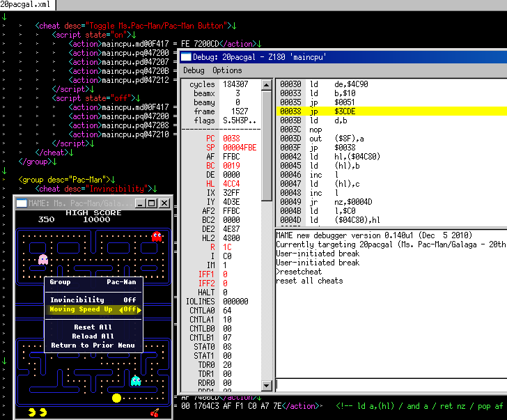Click the TDR0 register value 20

pyautogui.click(x=227, y=365)
